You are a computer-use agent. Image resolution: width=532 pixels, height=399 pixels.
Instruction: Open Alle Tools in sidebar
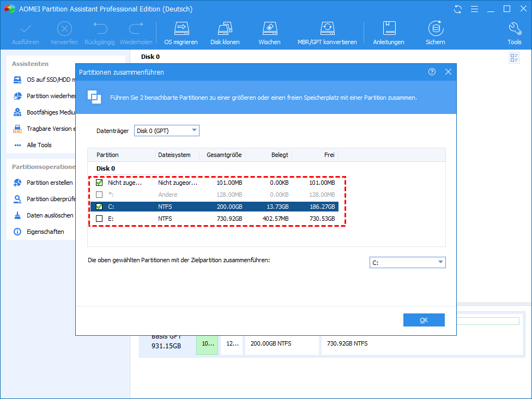click(33, 145)
